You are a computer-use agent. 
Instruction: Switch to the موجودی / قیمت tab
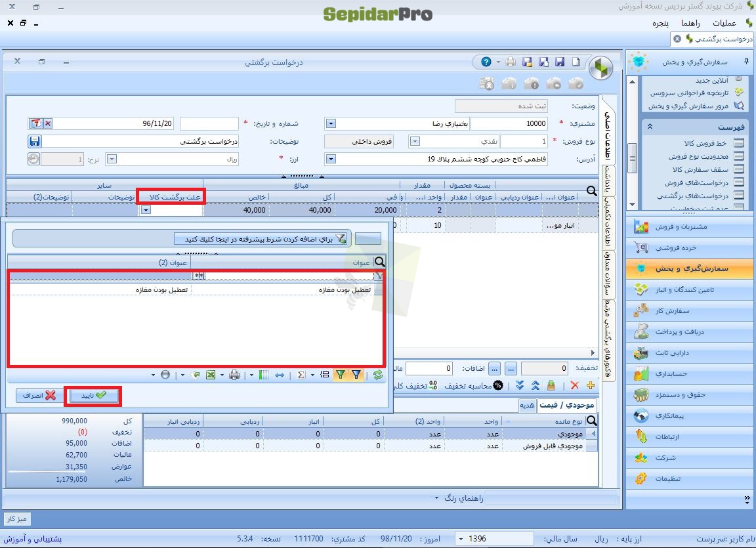coord(566,405)
